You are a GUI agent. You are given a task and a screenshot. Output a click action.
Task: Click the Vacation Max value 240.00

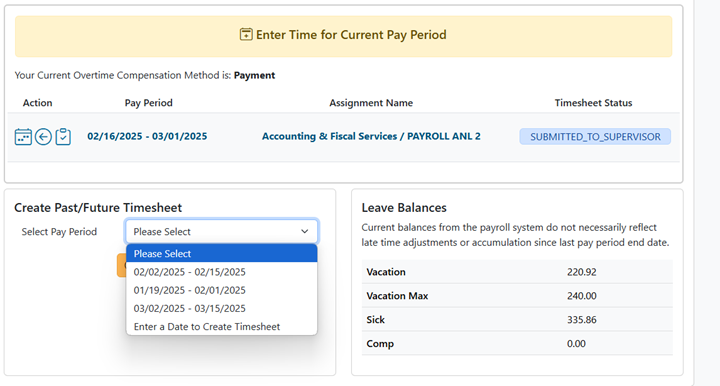point(581,296)
